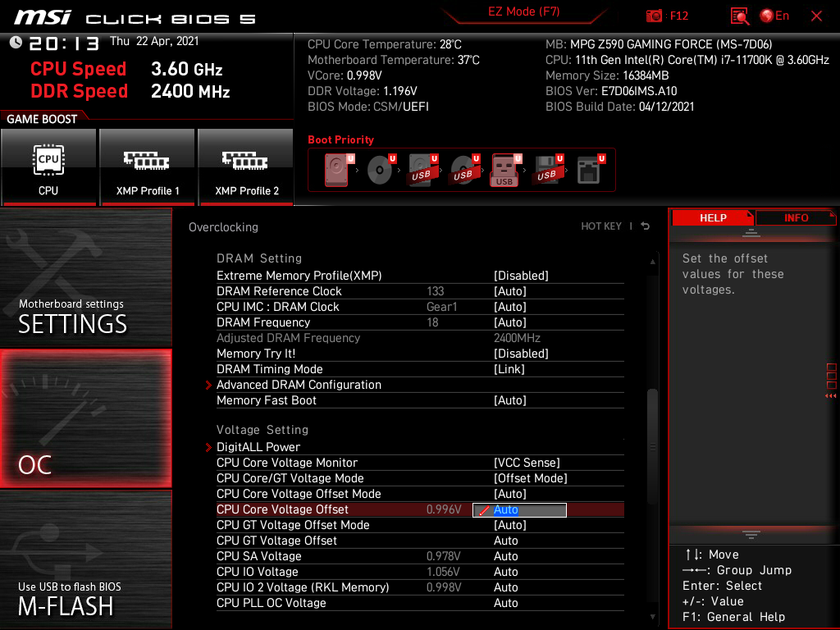The width and height of the screenshot is (840, 630).
Task: Select CPU IO 2 Voltage (RKL Memory) value
Action: [x=505, y=587]
